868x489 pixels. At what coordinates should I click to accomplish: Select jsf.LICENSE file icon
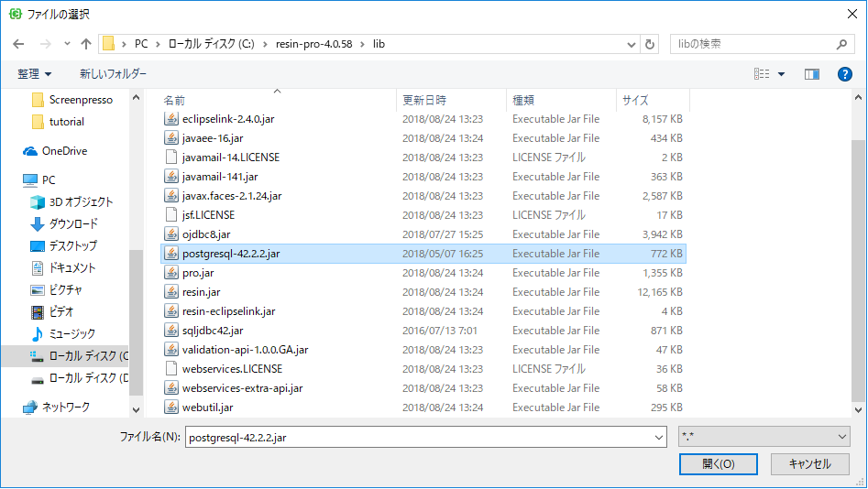[171, 215]
